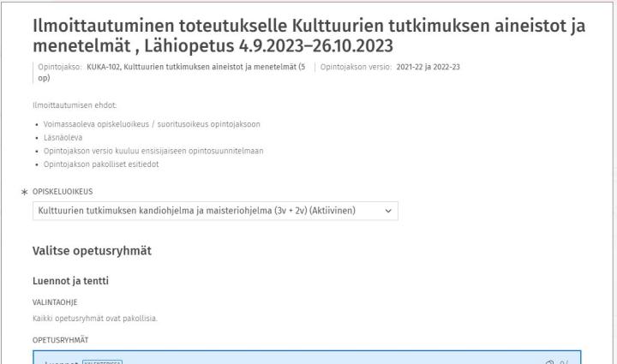Click the OPETUSRYHMÄT label
Screen dimensions: 617x364
tap(60, 340)
